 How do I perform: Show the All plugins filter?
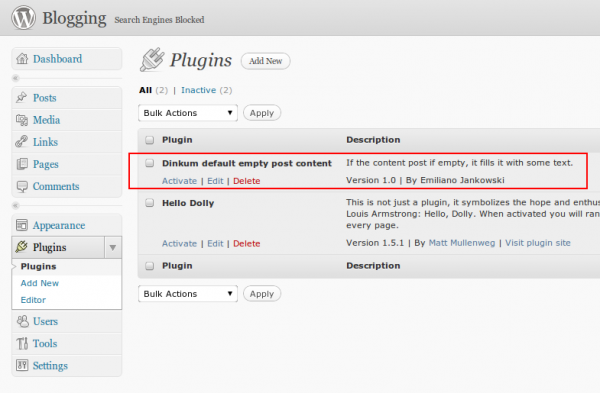tap(145, 90)
